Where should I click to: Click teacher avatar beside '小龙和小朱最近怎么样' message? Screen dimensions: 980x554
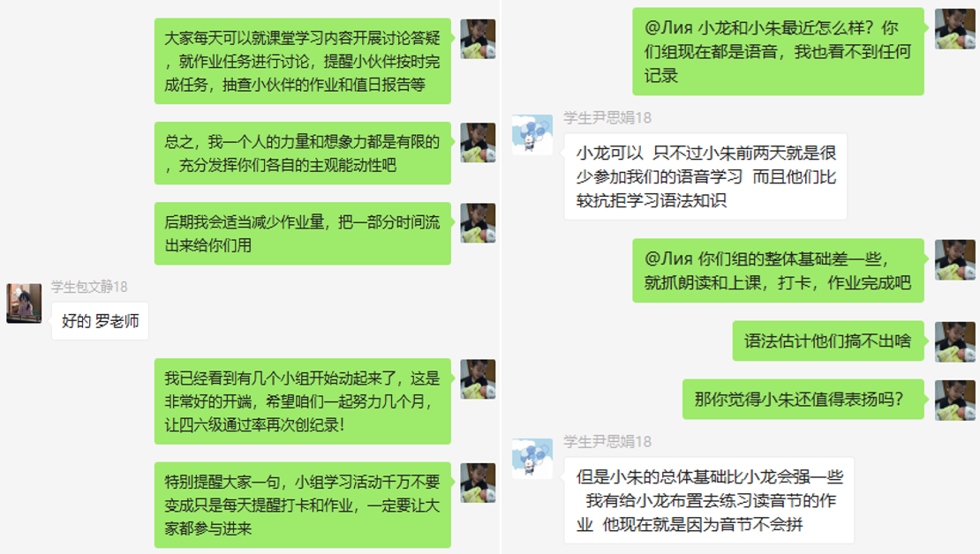tap(955, 29)
